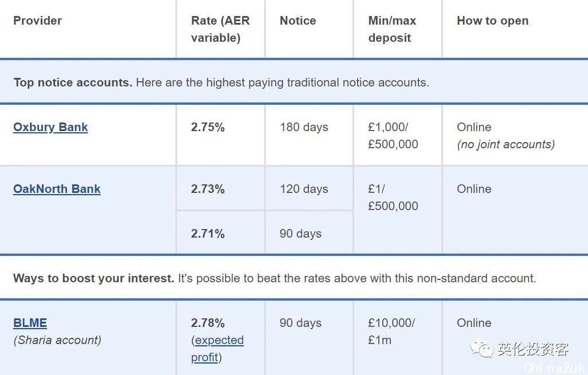This screenshot has height=375, width=588.
Task: Click the 120 days notice cell
Action: point(304,189)
